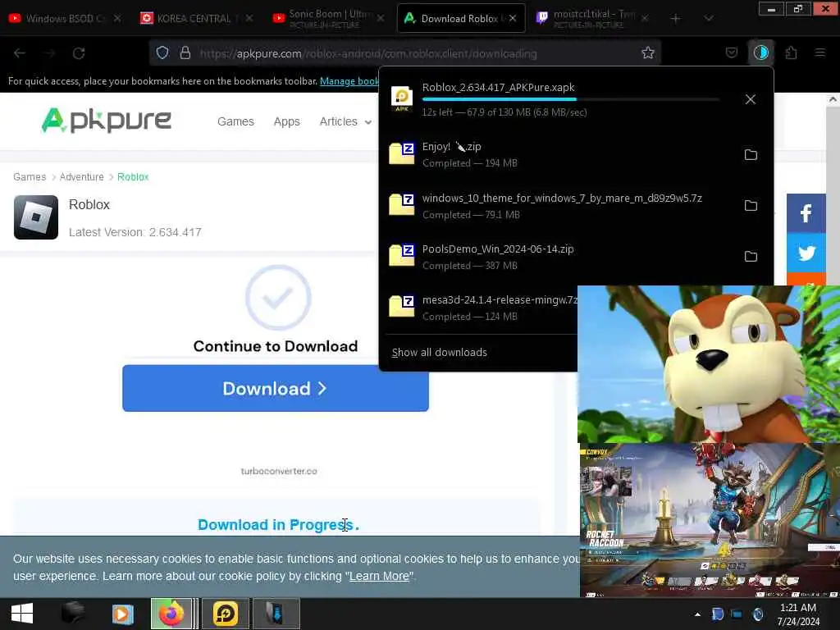Click the taskbar clock showing 1:21 AM
This screenshot has width=840, height=630.
(798, 614)
